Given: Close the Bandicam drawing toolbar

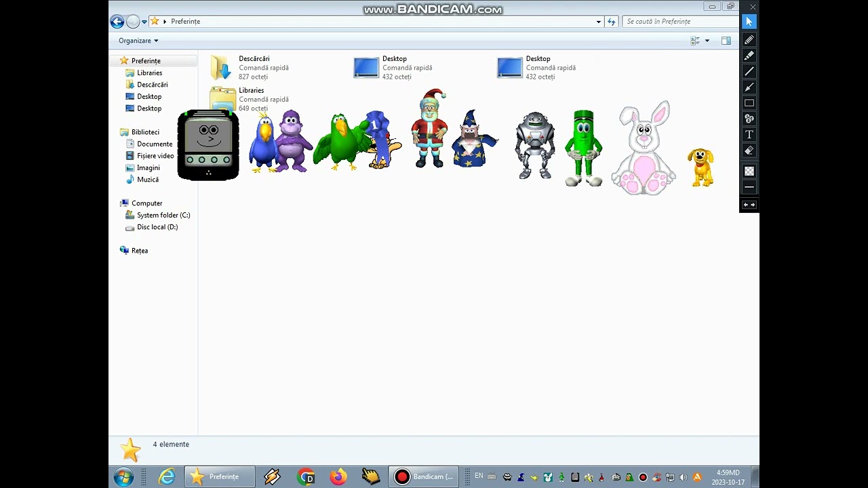Looking at the screenshot, I should click(x=753, y=7).
